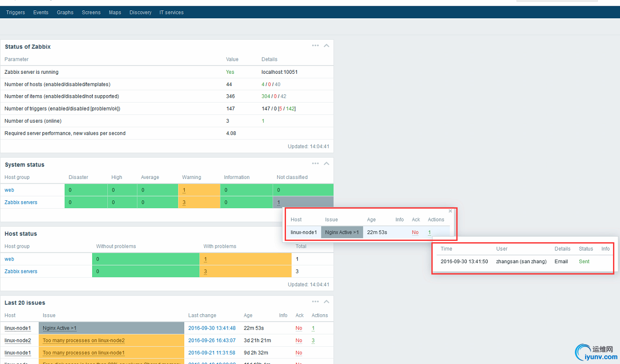The image size is (620, 364).
Task: Open last change 2016-09-26 16:43:07 link
Action: (212, 340)
